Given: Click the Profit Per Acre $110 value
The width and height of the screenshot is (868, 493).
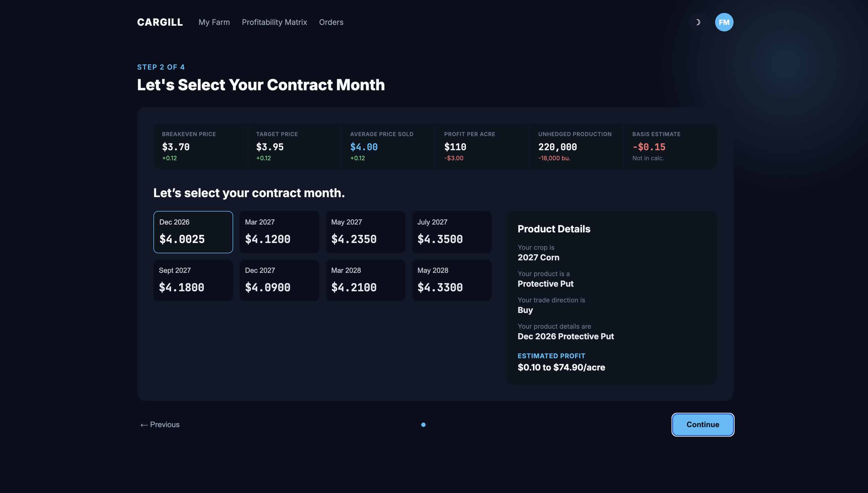Looking at the screenshot, I should [455, 147].
